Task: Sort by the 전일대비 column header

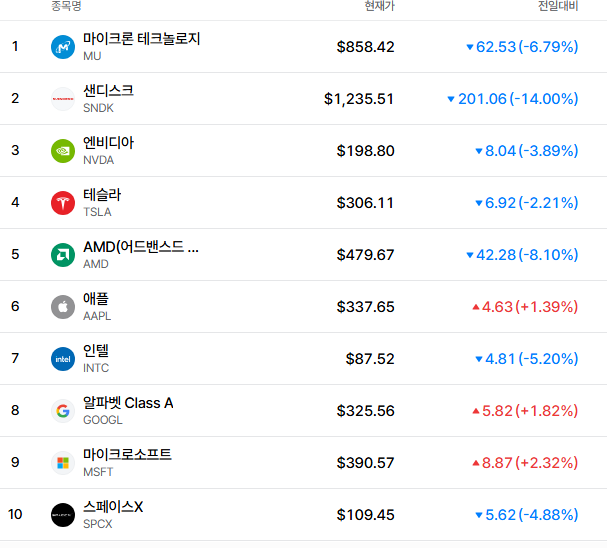Action: pos(558,6)
